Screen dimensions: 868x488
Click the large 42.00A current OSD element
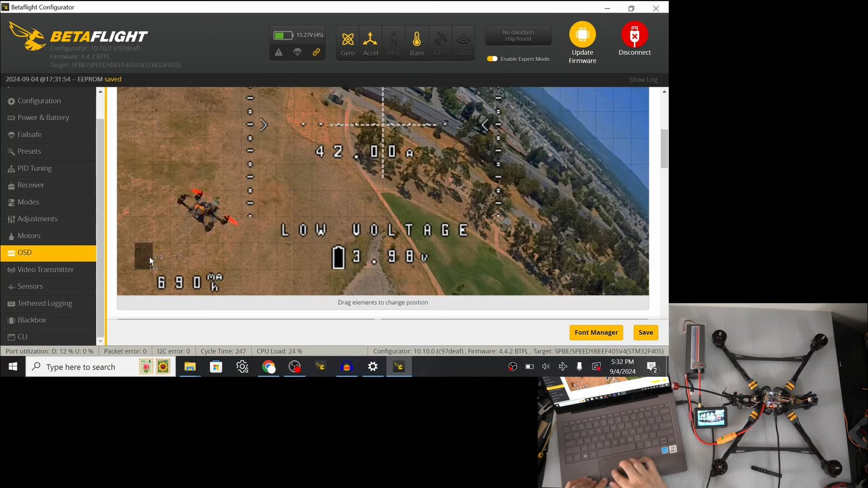point(365,151)
